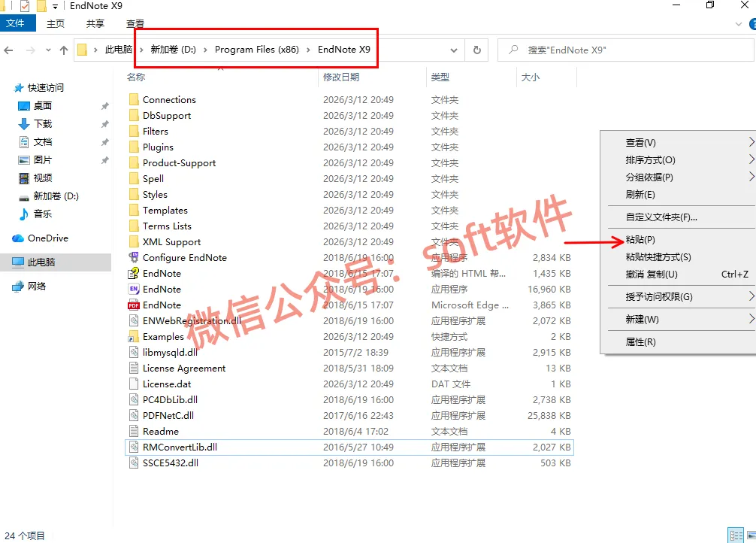Select PDFNetC.dll file
Screen dimensions: 756x543
pyautogui.click(x=168, y=416)
